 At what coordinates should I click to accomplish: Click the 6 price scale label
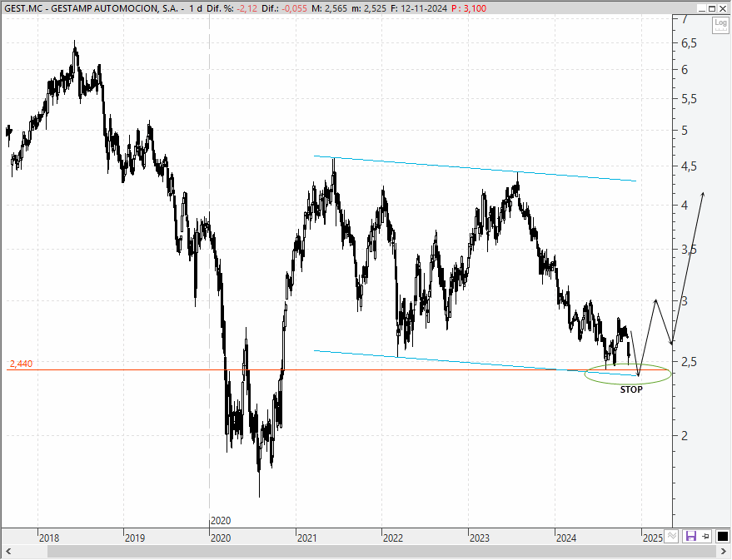point(685,70)
